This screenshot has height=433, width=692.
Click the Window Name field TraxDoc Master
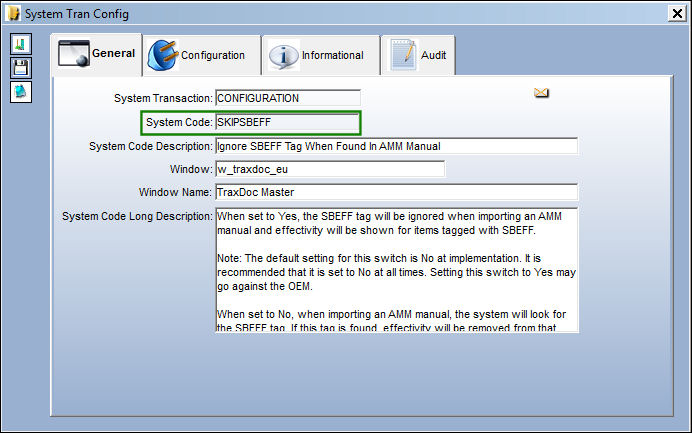pos(396,192)
